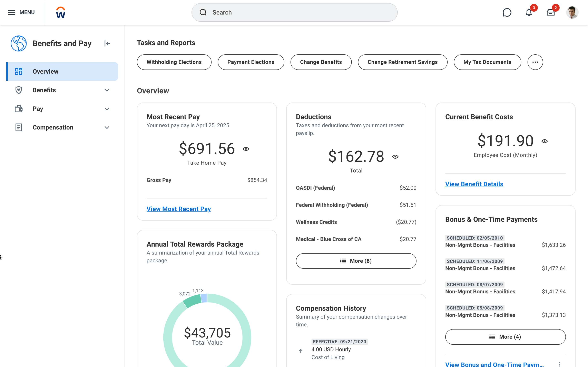Select the Overview dashboard icon in sidebar
588x367 pixels.
(x=18, y=71)
